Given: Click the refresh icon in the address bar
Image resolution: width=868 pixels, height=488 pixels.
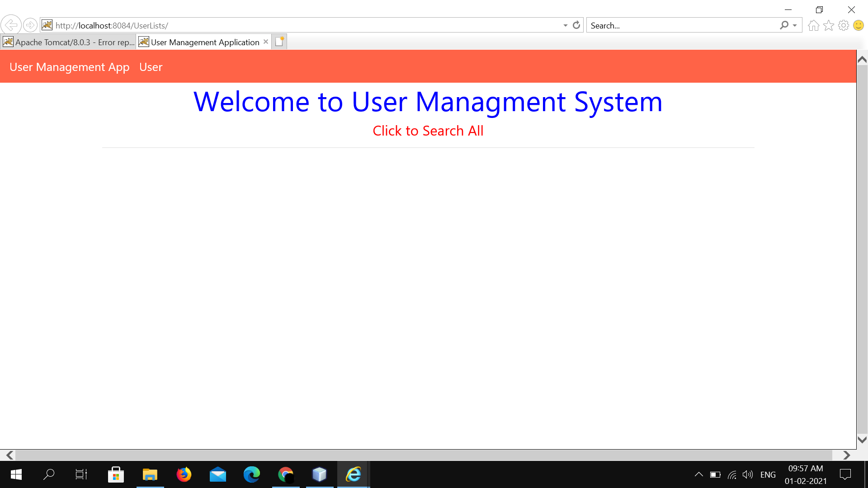Looking at the screenshot, I should pyautogui.click(x=576, y=25).
